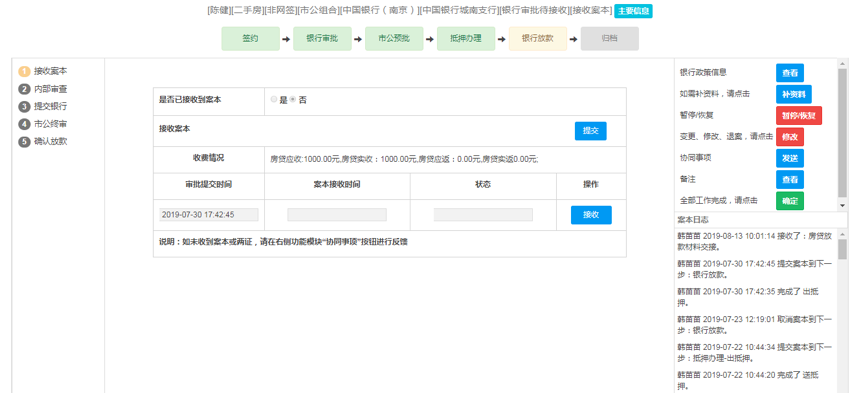The image size is (864, 393).
Task: Focus the empty 案本接收时间 field
Action: point(337,215)
